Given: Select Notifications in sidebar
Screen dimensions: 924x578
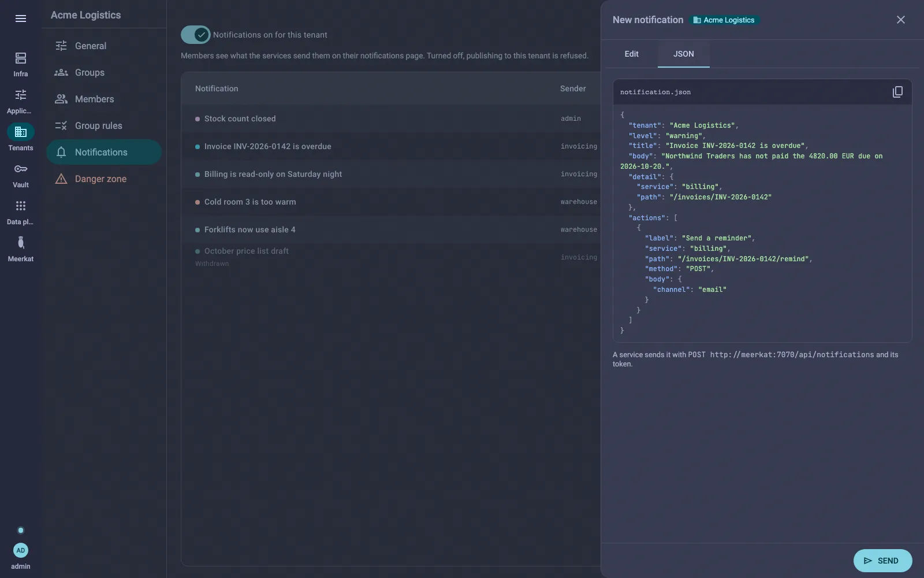Looking at the screenshot, I should tap(104, 152).
